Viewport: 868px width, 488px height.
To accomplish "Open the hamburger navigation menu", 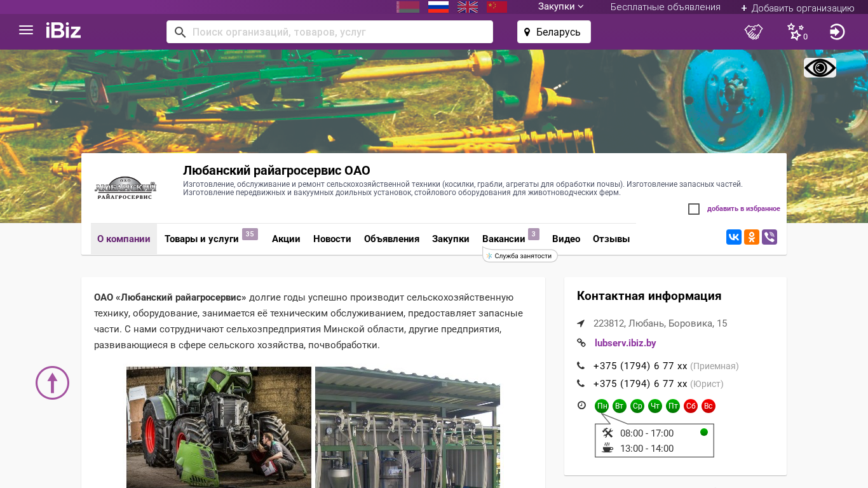I will 26,30.
